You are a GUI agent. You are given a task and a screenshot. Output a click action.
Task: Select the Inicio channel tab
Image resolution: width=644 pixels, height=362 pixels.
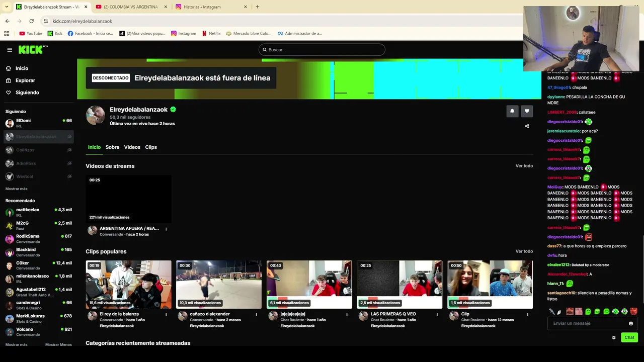[x=94, y=147]
